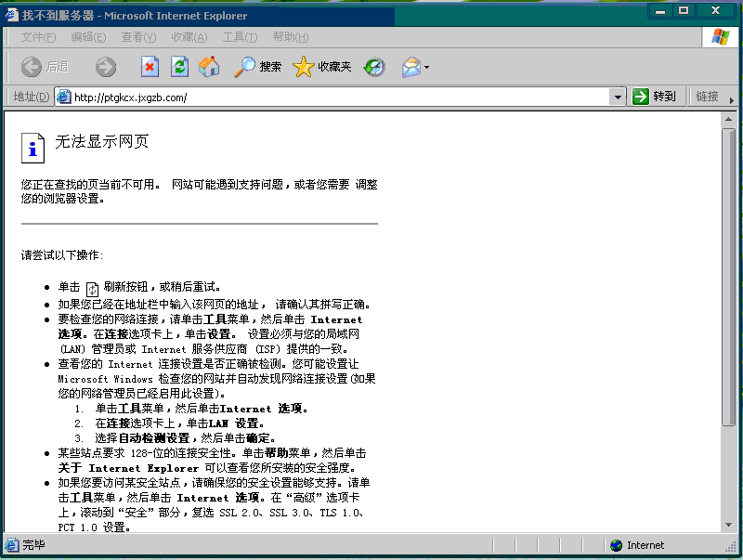
Task: Click the status bar IE page icon
Action: point(12,545)
